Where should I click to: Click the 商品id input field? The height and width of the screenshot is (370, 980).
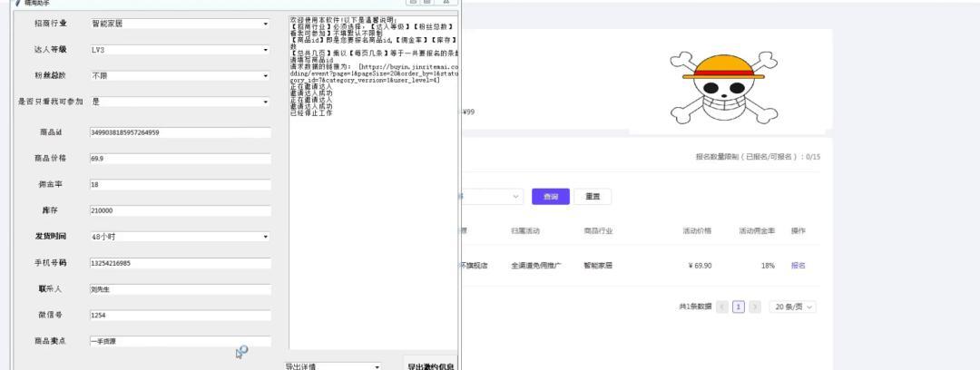coord(180,132)
